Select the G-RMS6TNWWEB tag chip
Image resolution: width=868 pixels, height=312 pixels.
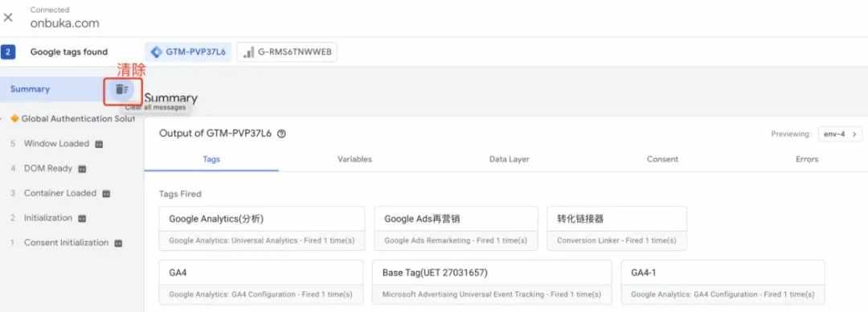[287, 52]
